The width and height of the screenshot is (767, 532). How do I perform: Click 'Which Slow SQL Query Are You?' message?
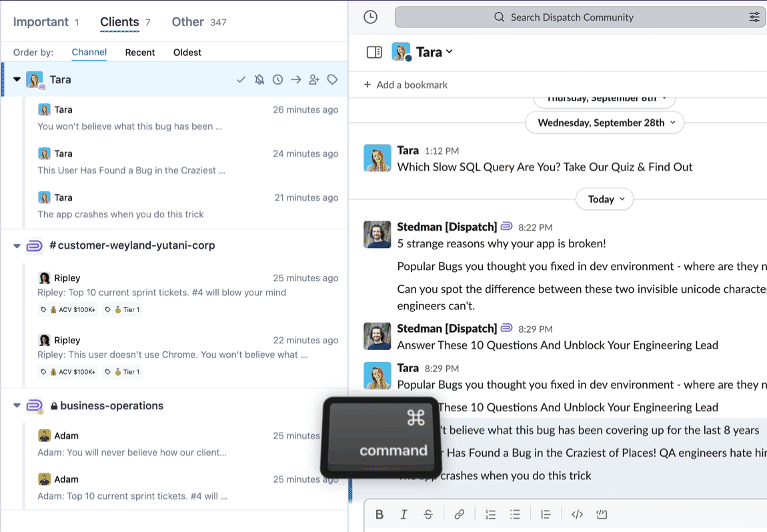(544, 167)
